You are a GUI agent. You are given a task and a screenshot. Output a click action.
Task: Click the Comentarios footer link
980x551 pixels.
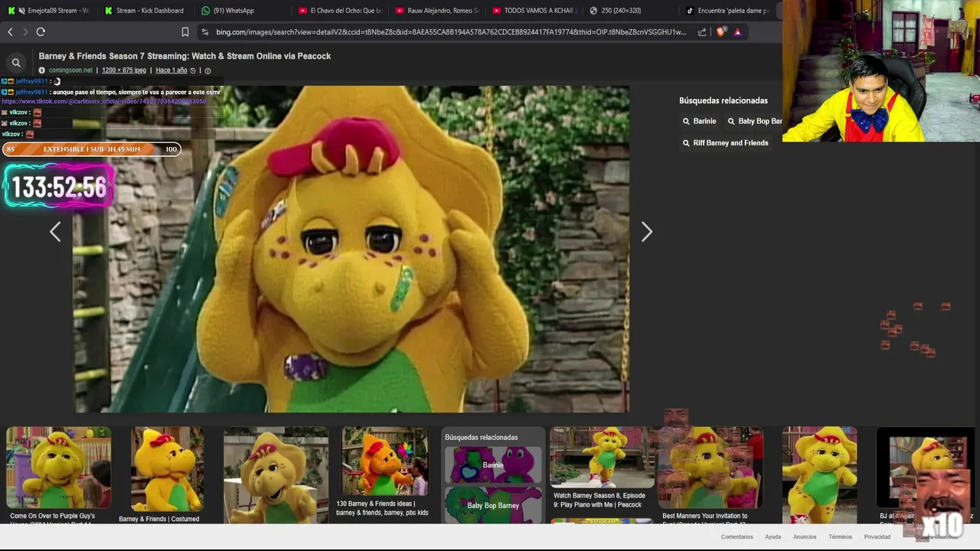[x=737, y=537]
